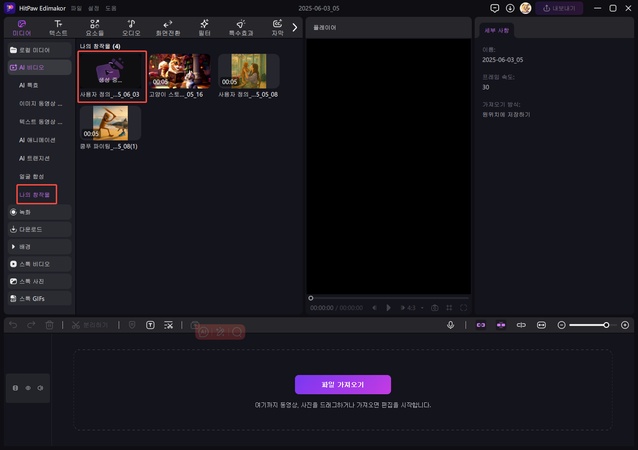Select 얼굴 합성 in the sidebar
638x450 pixels.
tap(31, 177)
